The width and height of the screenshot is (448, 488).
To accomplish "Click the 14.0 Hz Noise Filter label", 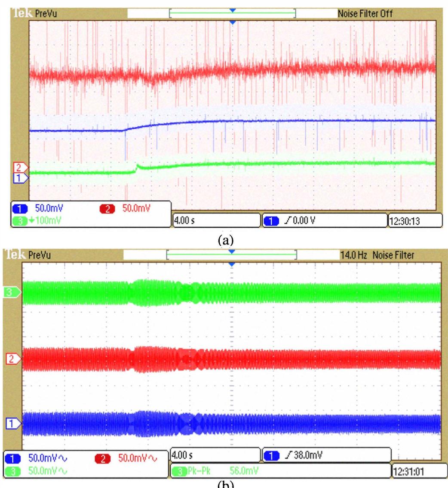I will click(x=377, y=255).
